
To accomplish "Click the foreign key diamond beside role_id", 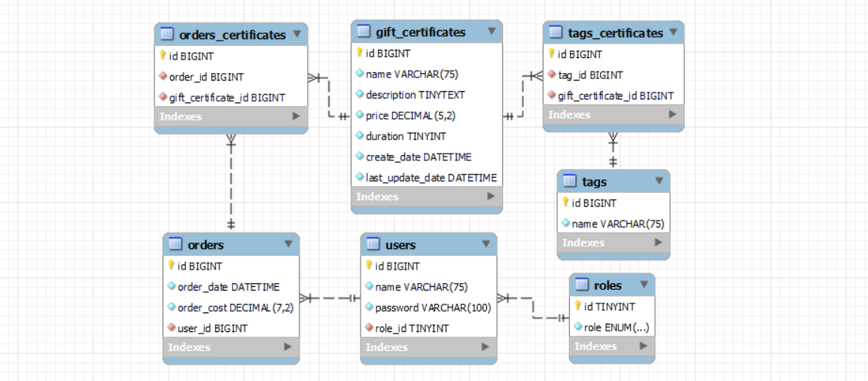I will tap(369, 328).
